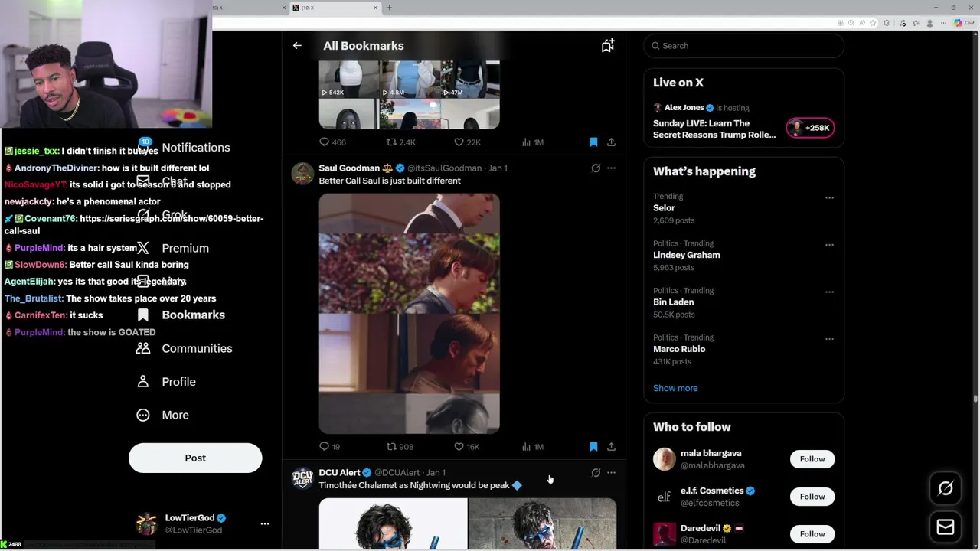
Task: Open more options for Selor trend
Action: 829,197
